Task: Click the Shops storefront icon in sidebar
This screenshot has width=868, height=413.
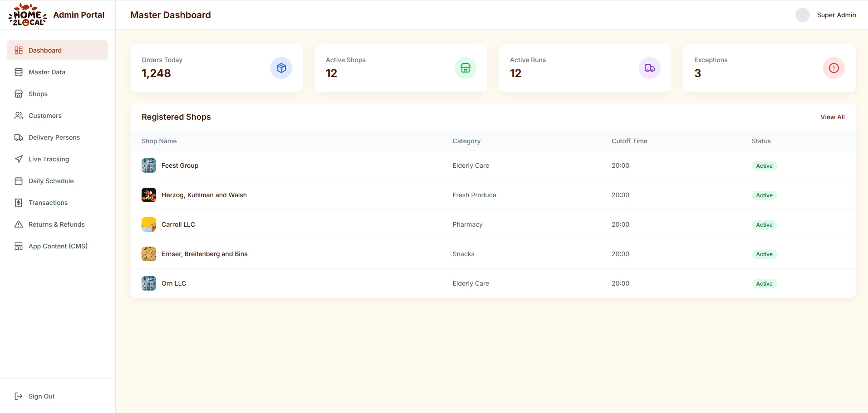Action: 19,94
